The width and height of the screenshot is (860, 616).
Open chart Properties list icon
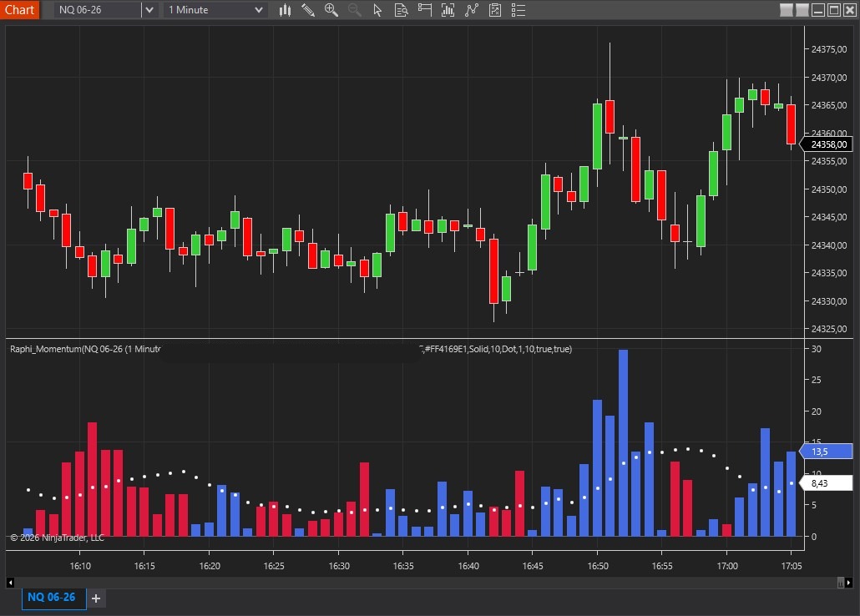coord(519,10)
